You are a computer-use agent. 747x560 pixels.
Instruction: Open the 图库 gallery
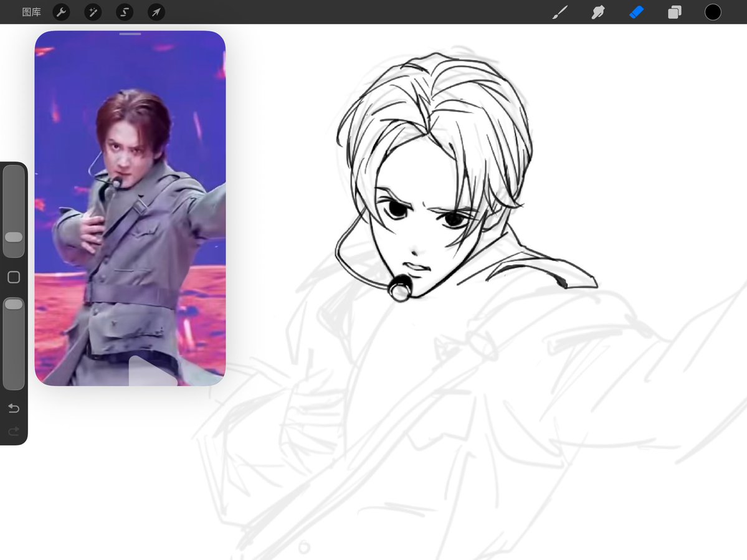pos(31,12)
